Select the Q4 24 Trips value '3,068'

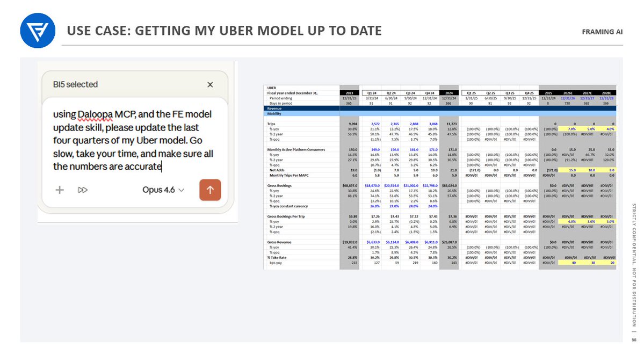click(x=433, y=124)
